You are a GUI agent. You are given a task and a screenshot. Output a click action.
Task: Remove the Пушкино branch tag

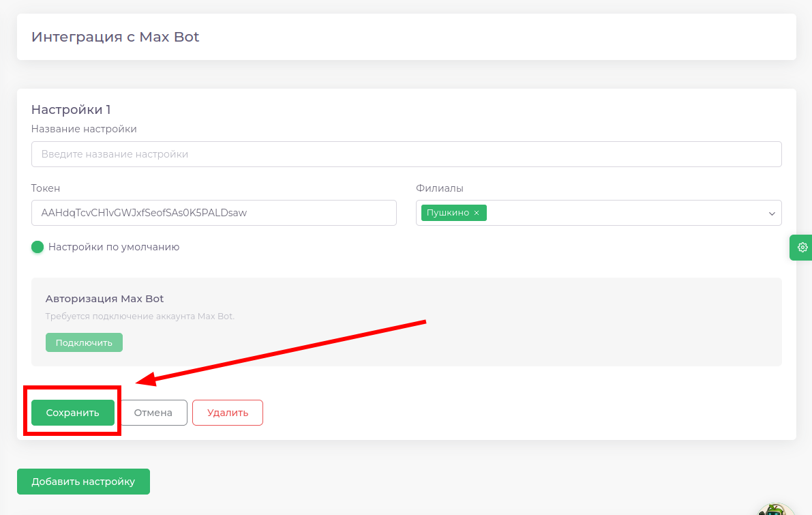[x=477, y=213]
